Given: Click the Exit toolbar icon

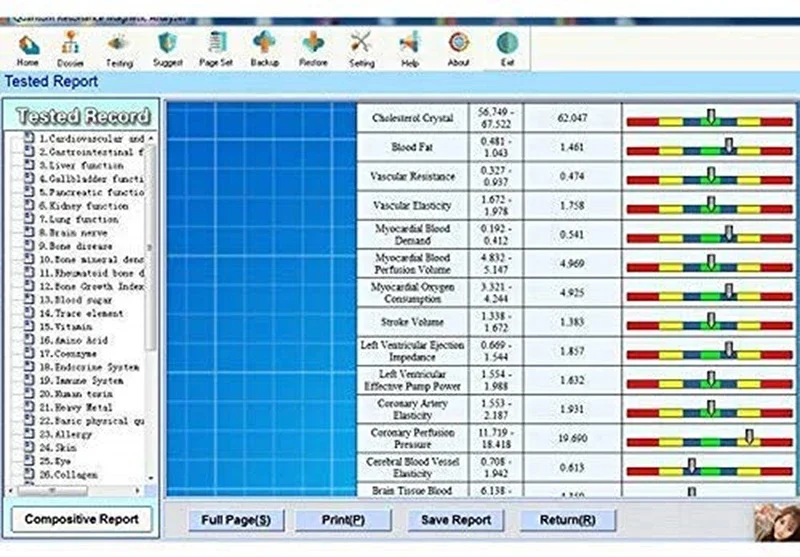Looking at the screenshot, I should coord(507,49).
